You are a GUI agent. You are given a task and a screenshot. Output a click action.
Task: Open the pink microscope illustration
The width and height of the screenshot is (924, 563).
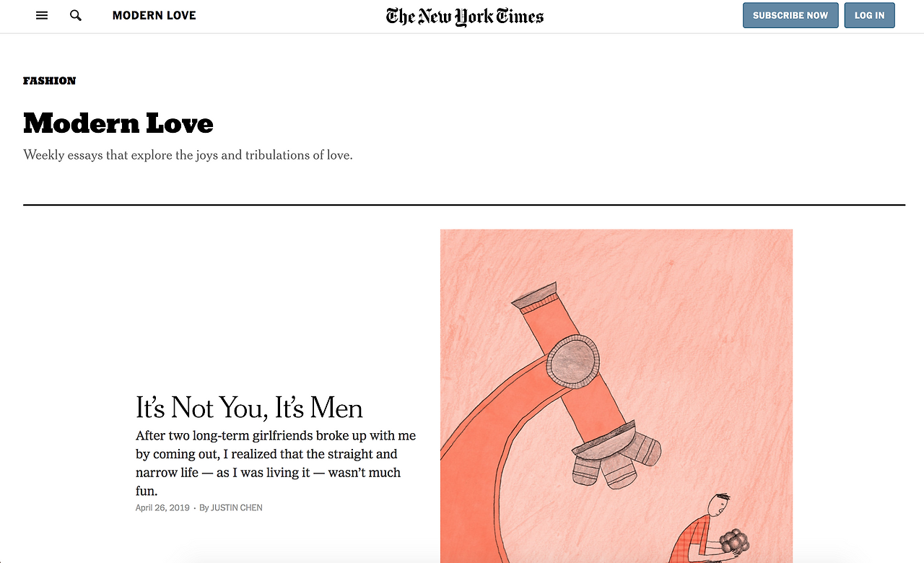[616, 396]
